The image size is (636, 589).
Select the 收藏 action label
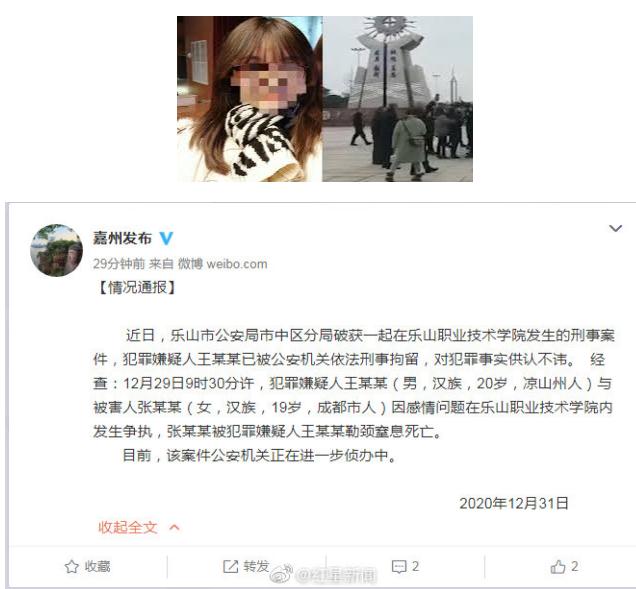click(x=97, y=566)
